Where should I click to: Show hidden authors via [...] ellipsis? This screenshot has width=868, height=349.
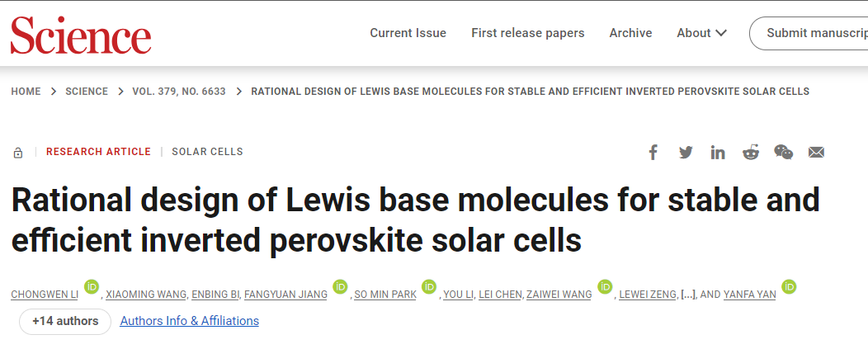coord(688,295)
